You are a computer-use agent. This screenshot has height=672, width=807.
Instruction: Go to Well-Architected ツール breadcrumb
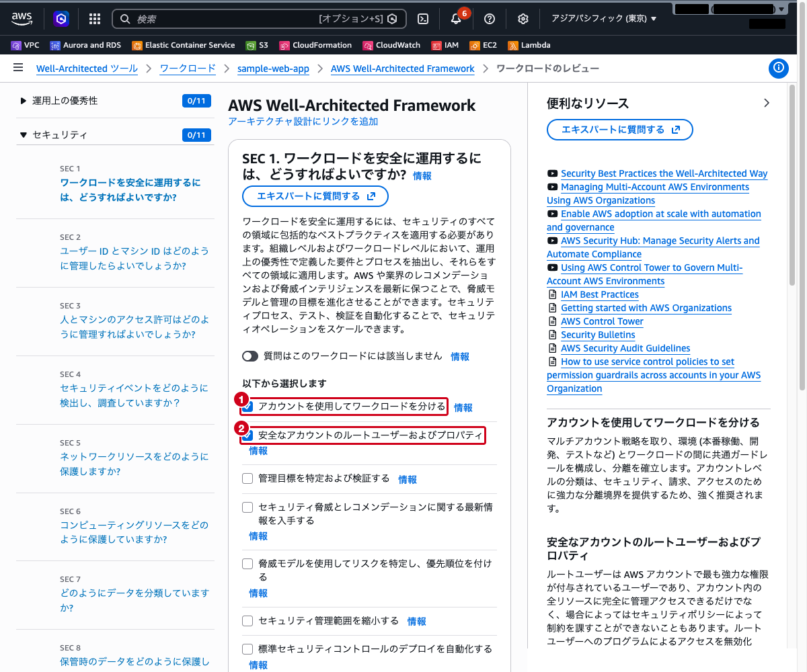click(x=87, y=69)
